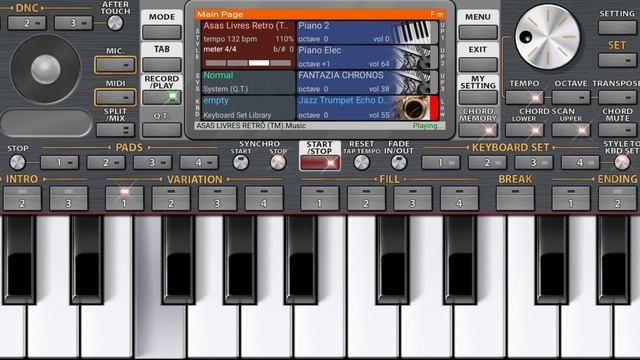Trigger FILL 3

413,198
